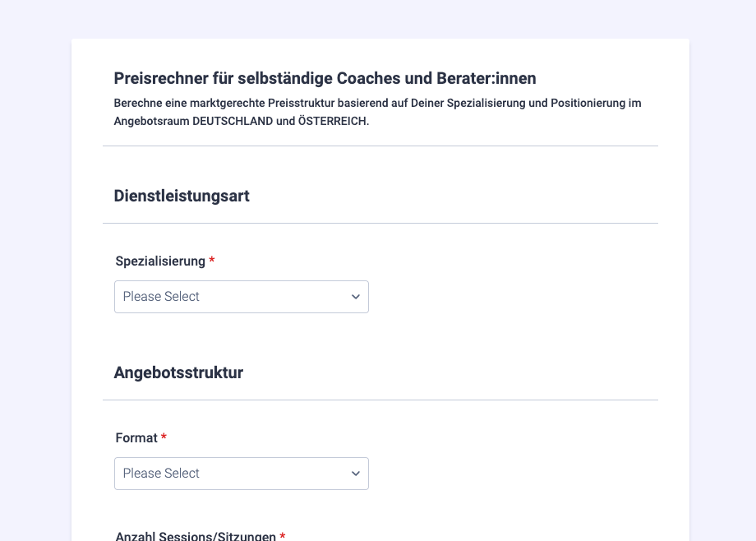Click the lavender page background outside the form
The width and height of the screenshot is (756, 541).
[35, 247]
